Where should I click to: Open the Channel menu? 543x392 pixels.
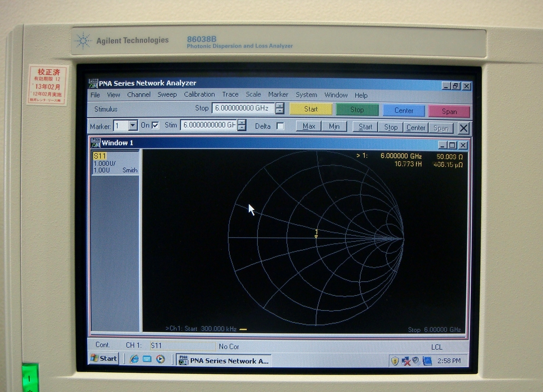pos(139,94)
